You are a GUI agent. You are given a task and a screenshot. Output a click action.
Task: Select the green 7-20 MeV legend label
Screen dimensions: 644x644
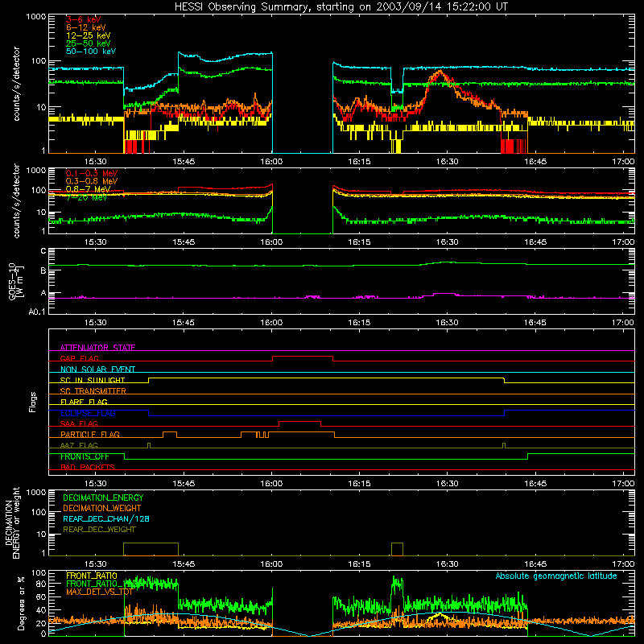point(86,197)
